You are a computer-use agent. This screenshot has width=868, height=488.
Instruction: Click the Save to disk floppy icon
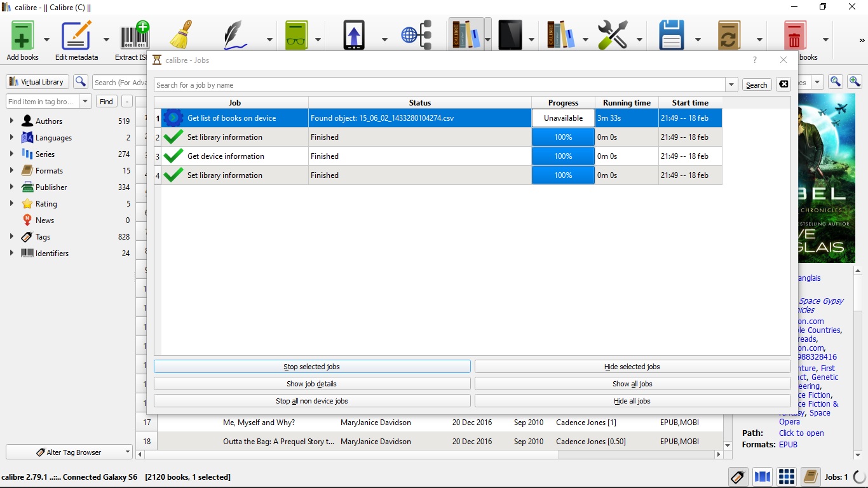(x=671, y=36)
